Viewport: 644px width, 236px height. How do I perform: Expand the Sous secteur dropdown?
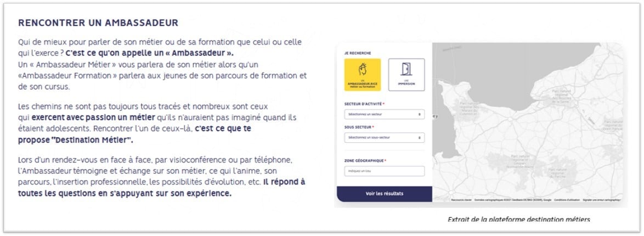pos(385,137)
